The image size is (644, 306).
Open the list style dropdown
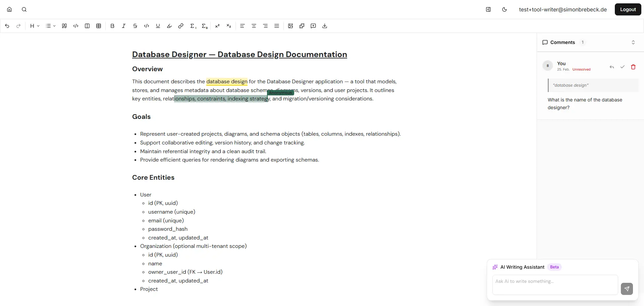[51, 26]
